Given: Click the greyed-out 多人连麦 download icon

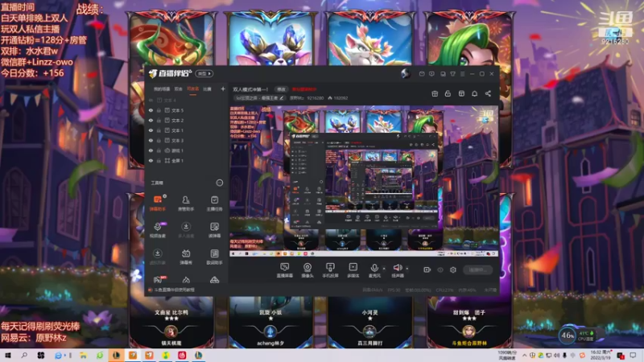Looking at the screenshot, I should (x=186, y=227).
